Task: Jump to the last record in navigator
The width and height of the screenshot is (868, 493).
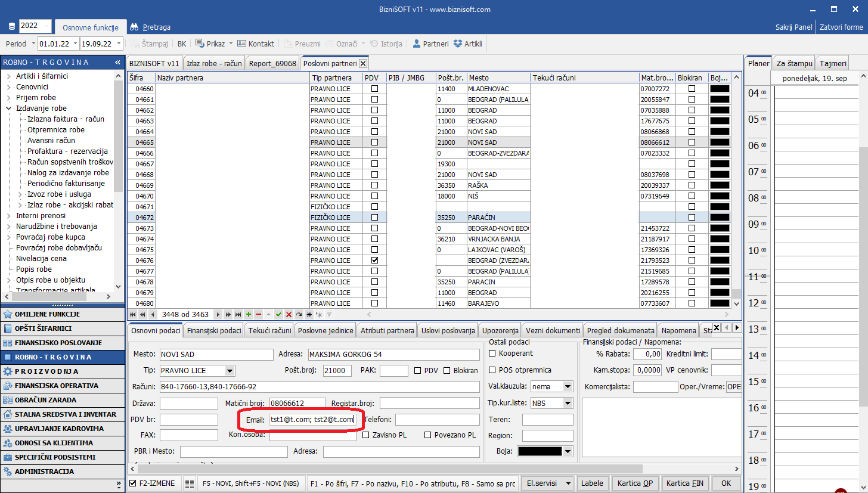Action: pos(238,314)
